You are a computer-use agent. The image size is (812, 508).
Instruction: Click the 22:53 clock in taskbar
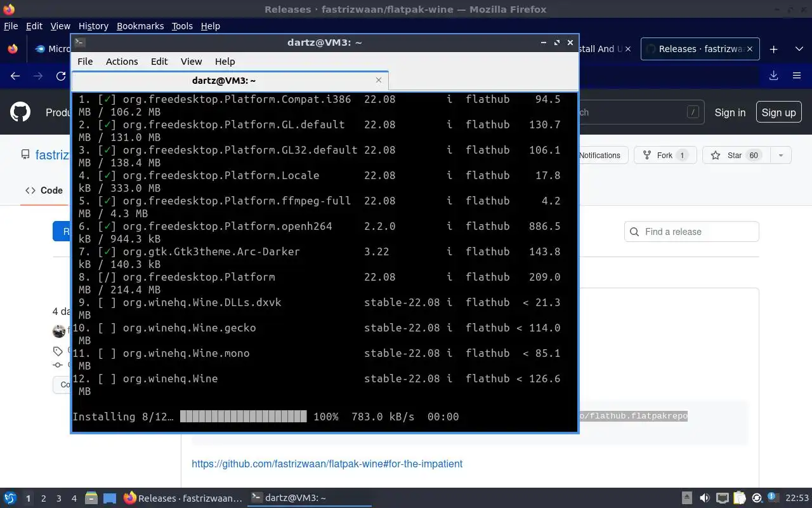pos(797,498)
